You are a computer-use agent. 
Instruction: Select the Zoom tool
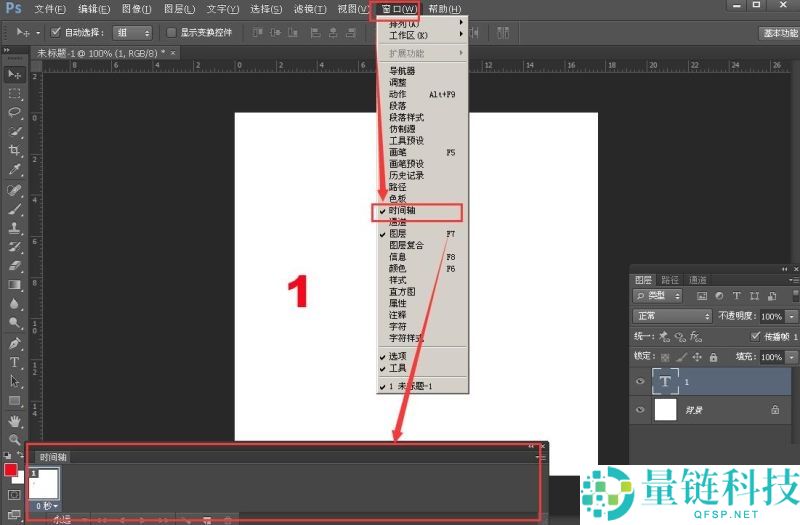(x=15, y=439)
